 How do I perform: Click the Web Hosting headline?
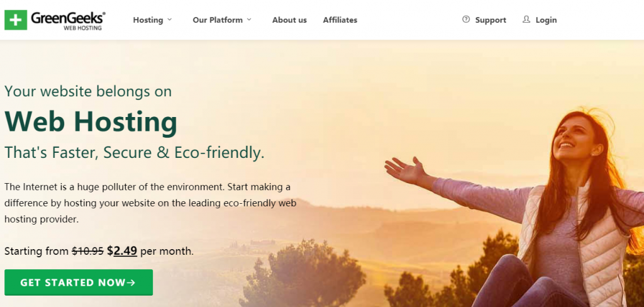click(x=91, y=123)
